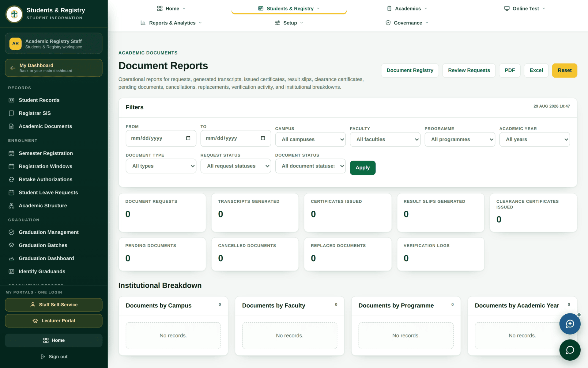Click the Setup sliders icon
This screenshot has height=368, width=588.
coord(277,23)
